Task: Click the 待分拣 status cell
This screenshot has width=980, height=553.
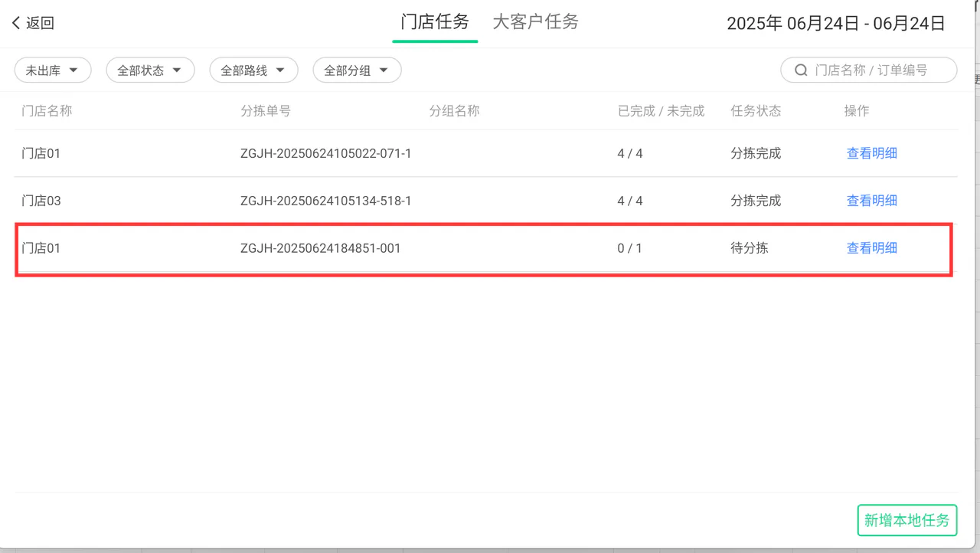Action: 750,248
